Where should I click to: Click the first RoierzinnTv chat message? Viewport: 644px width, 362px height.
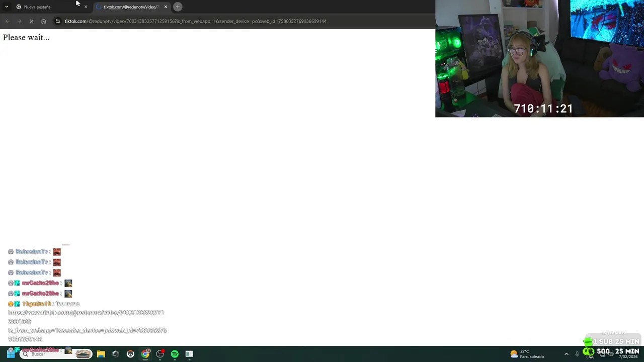coord(34,251)
